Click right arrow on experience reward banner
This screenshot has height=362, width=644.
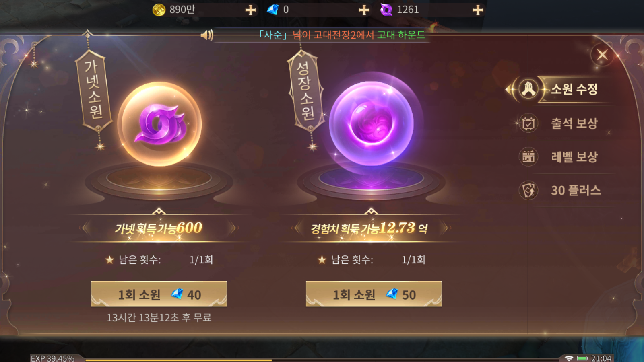click(x=445, y=228)
